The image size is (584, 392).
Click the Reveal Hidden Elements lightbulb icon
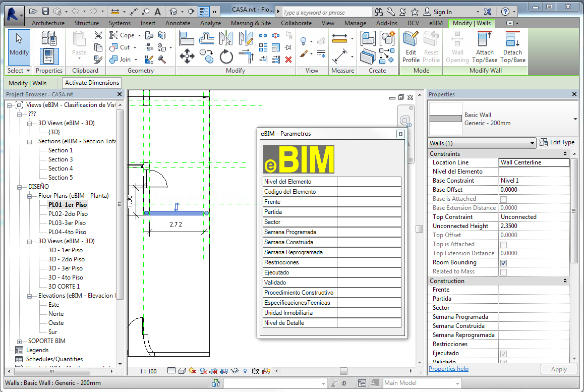[245, 371]
